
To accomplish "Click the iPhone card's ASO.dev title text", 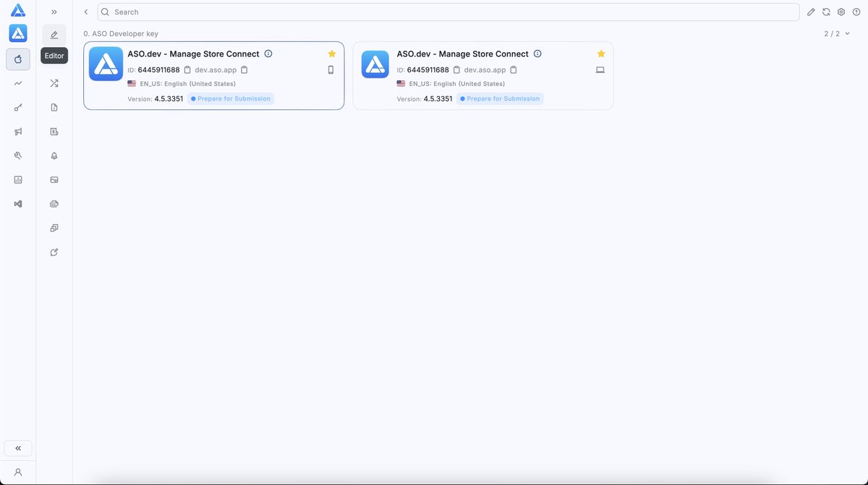I will pos(193,54).
